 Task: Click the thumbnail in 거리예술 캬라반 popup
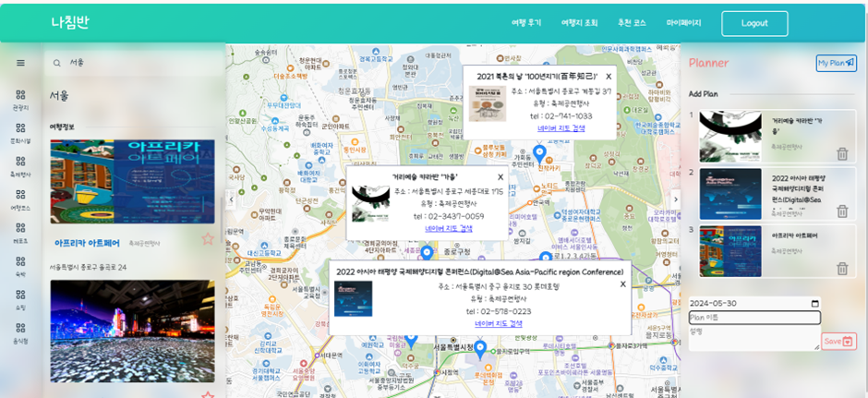tap(370, 204)
